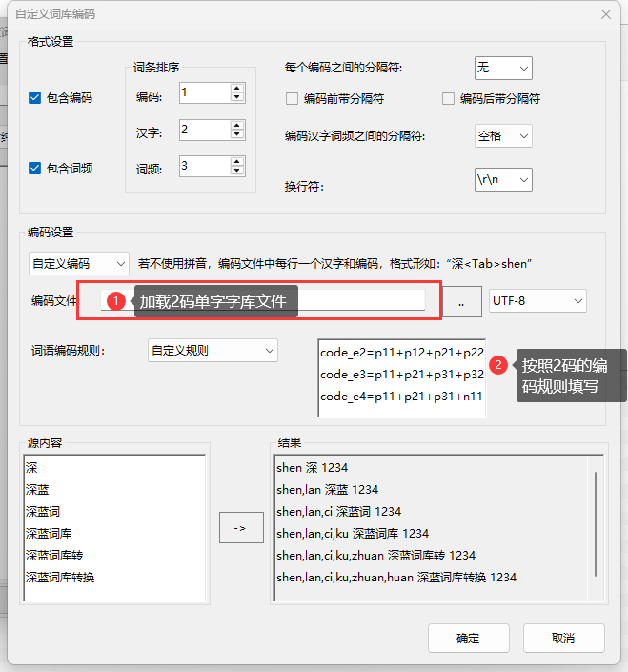Screen dimensions: 628x672
Task: Increase the 词频 order spinner value
Action: pyautogui.click(x=237, y=161)
